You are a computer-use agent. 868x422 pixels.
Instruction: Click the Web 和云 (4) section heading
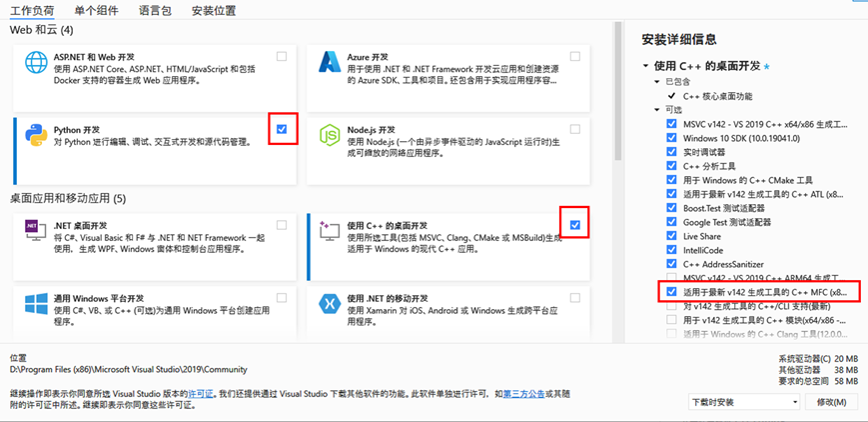(42, 29)
